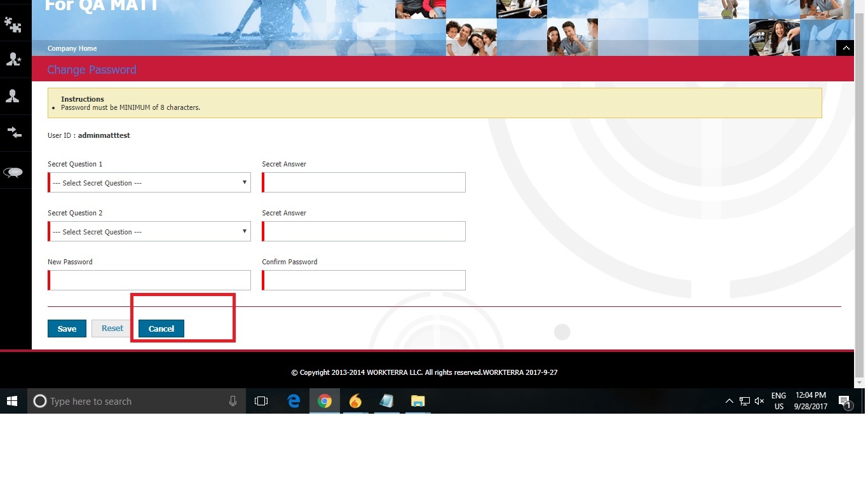Select the single person sidebar icon

13,96
